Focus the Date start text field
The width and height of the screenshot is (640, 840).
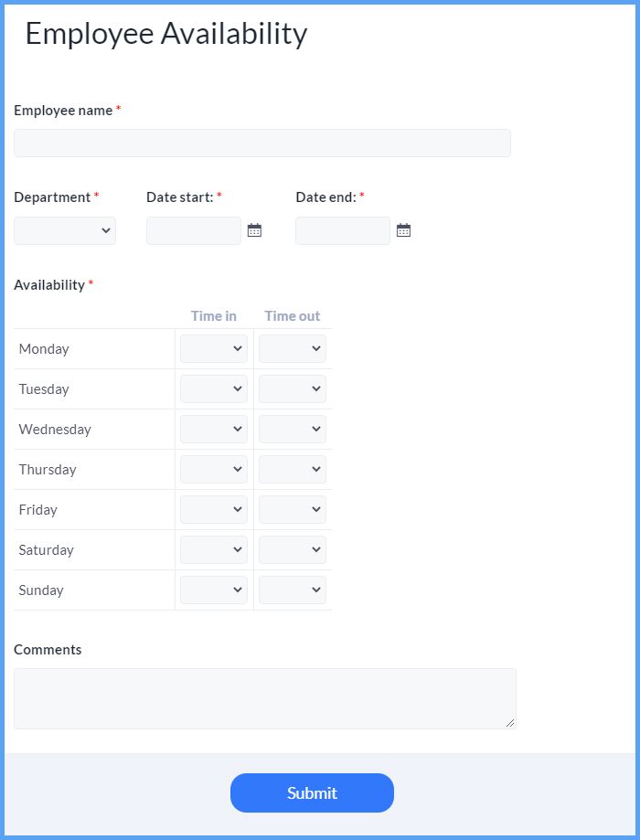(x=194, y=230)
